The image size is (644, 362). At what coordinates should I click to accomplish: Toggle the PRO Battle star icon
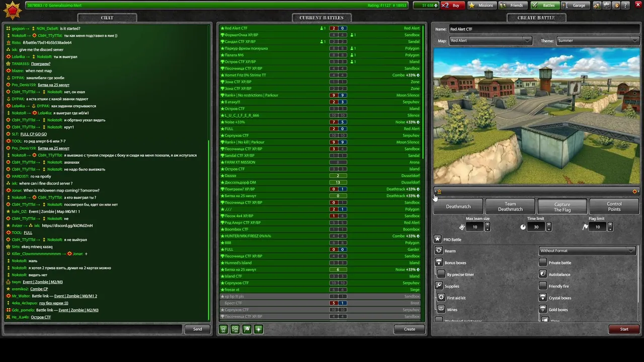[437, 239]
